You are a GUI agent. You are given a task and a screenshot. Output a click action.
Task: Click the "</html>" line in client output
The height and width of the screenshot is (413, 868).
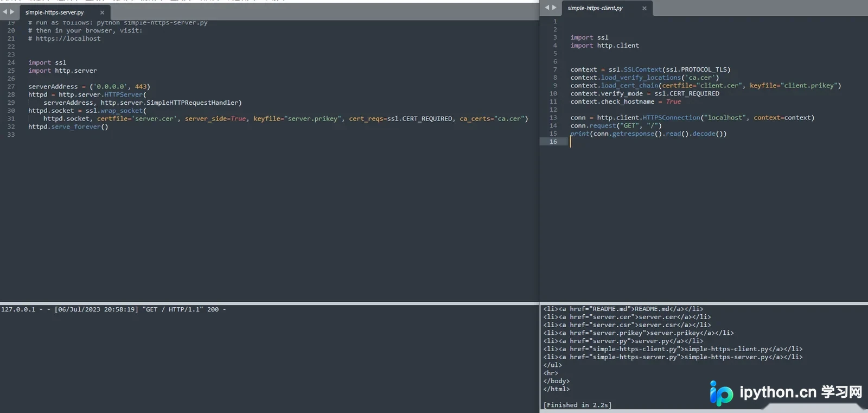[557, 389]
